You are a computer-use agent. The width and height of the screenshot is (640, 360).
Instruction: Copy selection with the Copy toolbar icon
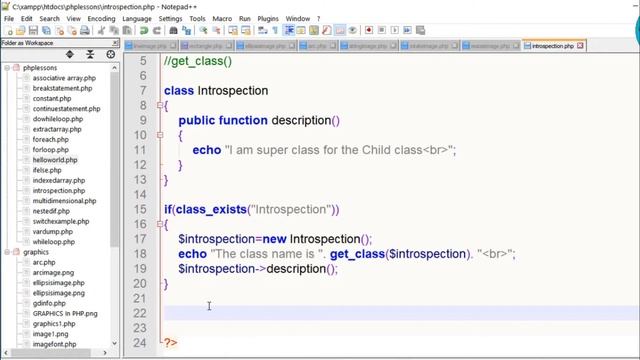[x=114, y=31]
